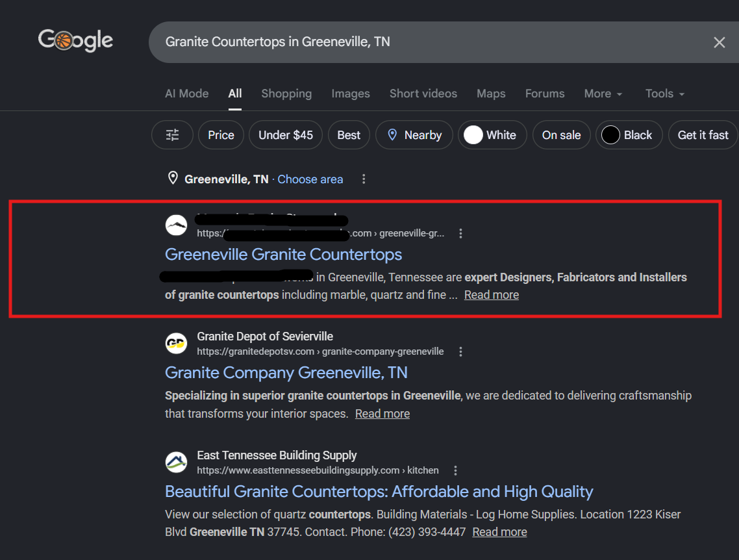Click the Google logo

click(x=75, y=40)
